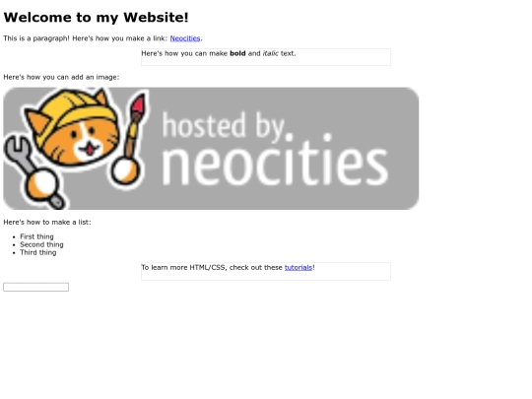The image size is (532, 399).
Task: Click "Here's how to make a list:" text
Action: click(x=47, y=223)
